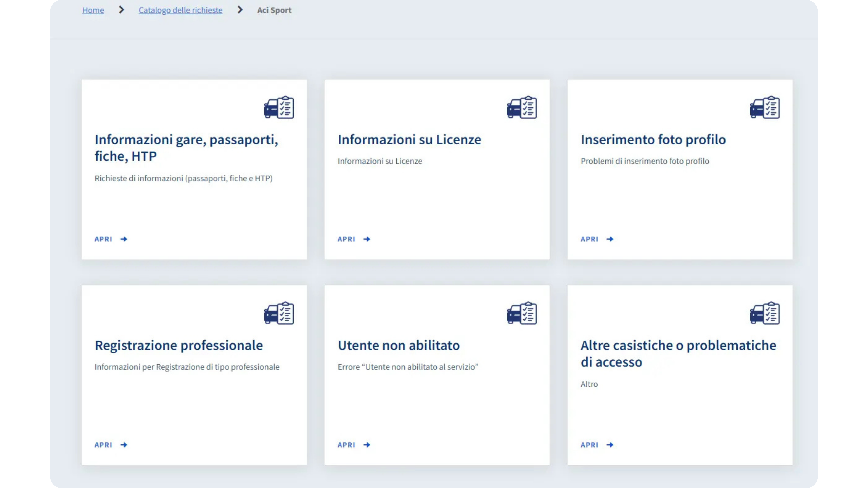Click the arrow icon beside APRI under Utente non abilitato
This screenshot has height=488, width=868.
tap(367, 445)
